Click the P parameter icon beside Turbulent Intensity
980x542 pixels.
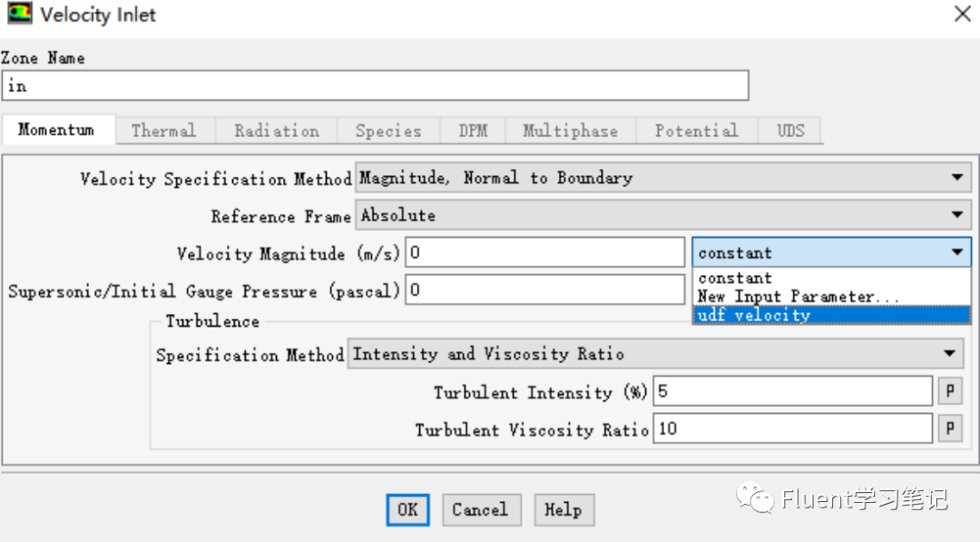949,391
